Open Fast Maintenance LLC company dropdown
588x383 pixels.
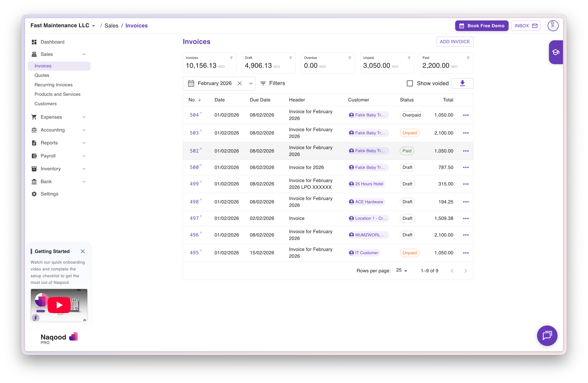[x=93, y=26]
